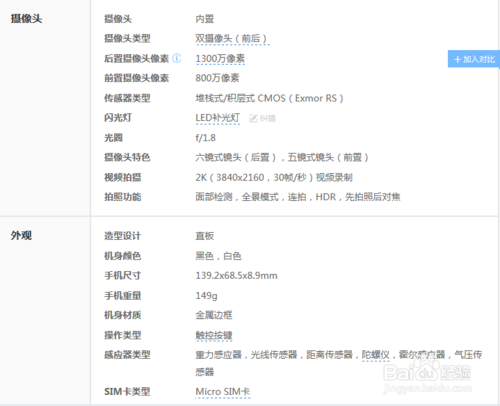Click info icon next to 后置摄像头像素
The image size is (500, 406).
(177, 58)
